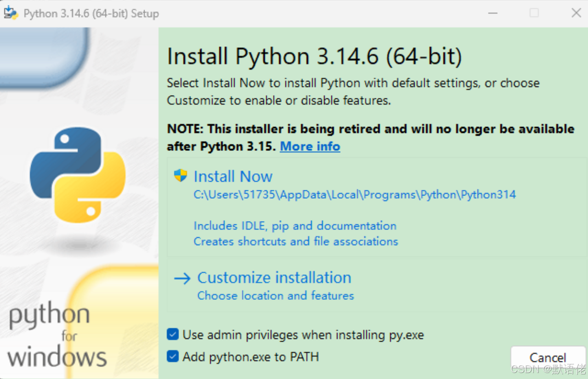Uncheck Add python.exe to PATH
Viewport: 588px width, 379px height.
pos(173,356)
